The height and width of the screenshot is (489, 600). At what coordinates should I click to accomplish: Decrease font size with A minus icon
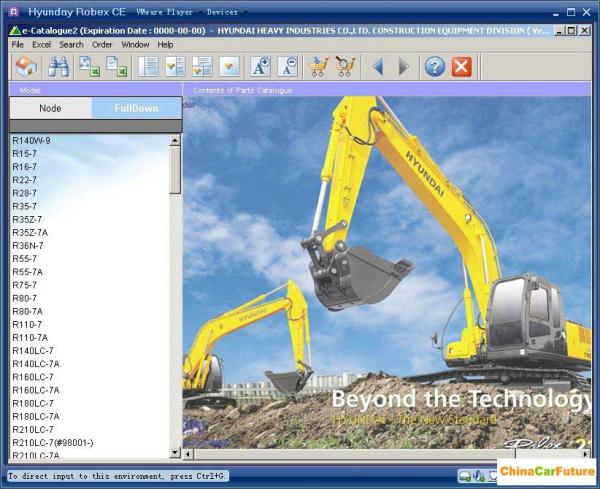(287, 67)
